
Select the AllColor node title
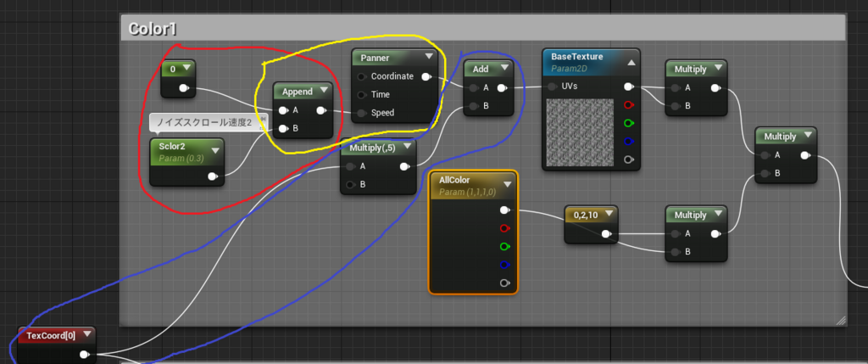coord(454,181)
